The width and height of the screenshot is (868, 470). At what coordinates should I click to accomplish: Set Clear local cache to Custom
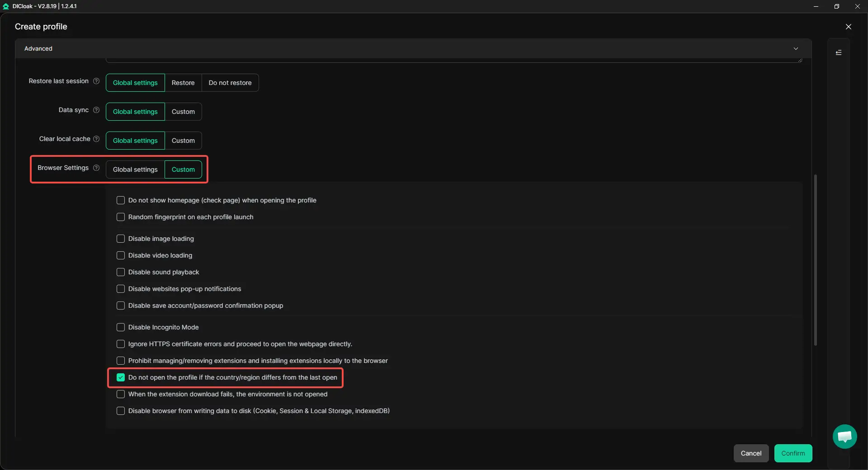(183, 141)
